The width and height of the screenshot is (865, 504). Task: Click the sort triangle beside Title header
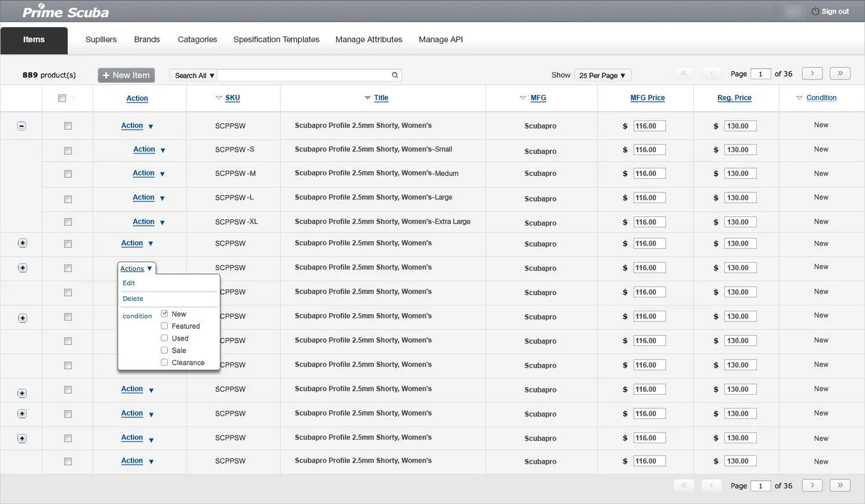pyautogui.click(x=368, y=98)
